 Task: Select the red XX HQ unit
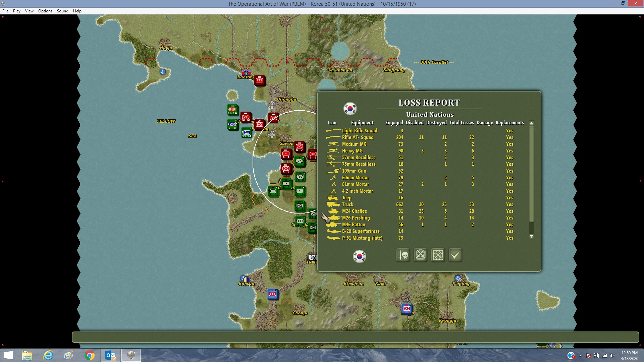tap(259, 125)
